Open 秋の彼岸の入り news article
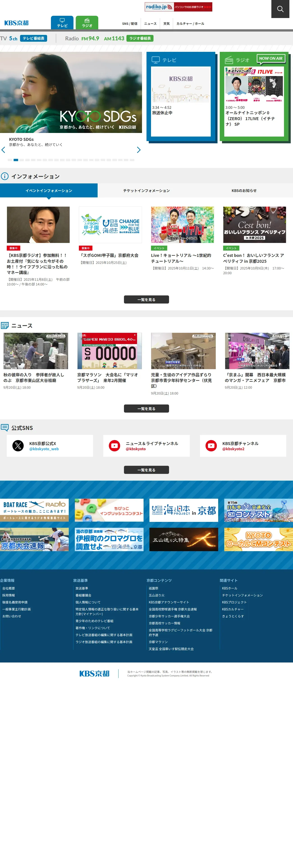Viewport: 293px width, 868px height. 36,361
